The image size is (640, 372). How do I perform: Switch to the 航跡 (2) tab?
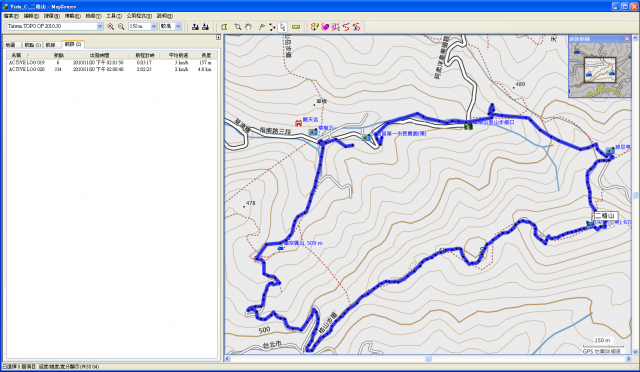73,44
